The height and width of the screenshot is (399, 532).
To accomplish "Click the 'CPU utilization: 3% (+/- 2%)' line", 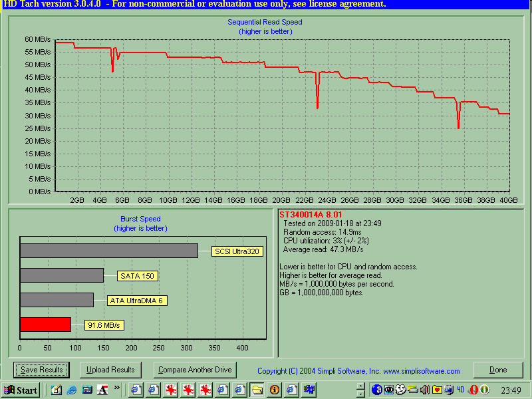I will click(x=326, y=241).
